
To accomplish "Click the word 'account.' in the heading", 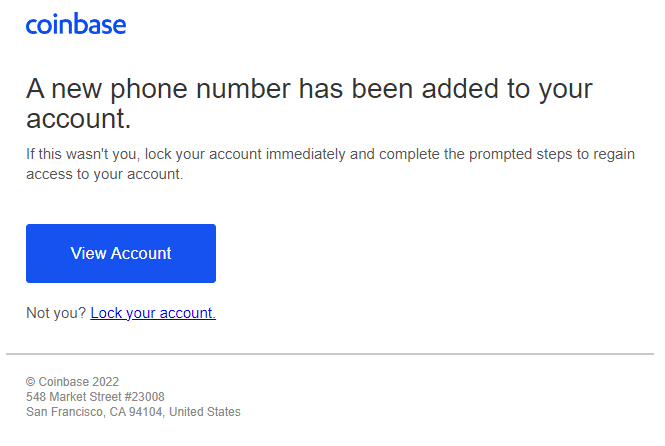I will pyautogui.click(x=79, y=119).
